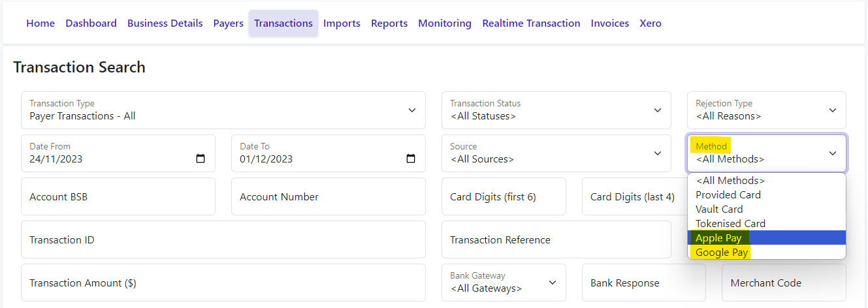The width and height of the screenshot is (868, 308).
Task: Focus the Transaction ID input
Action: point(223,239)
